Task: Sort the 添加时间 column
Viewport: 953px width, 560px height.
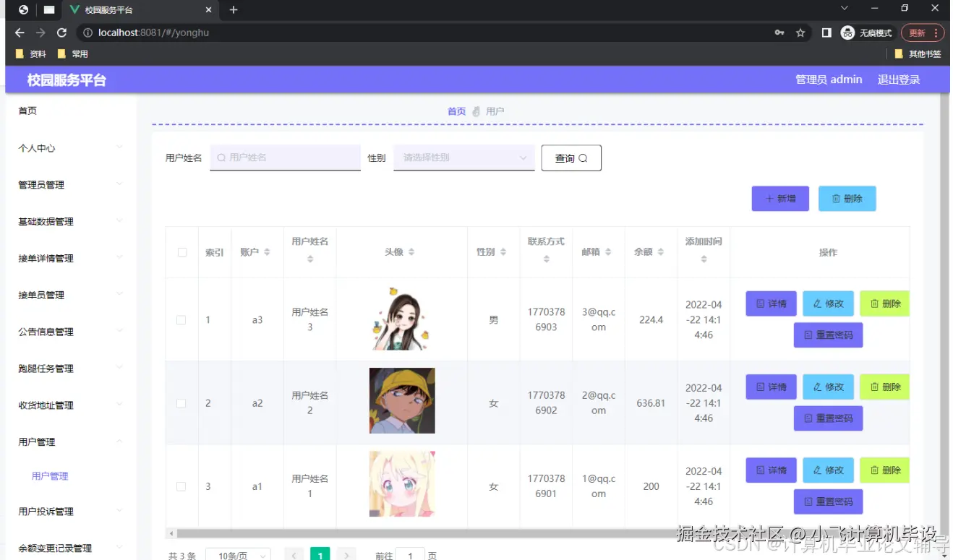Action: (704, 259)
